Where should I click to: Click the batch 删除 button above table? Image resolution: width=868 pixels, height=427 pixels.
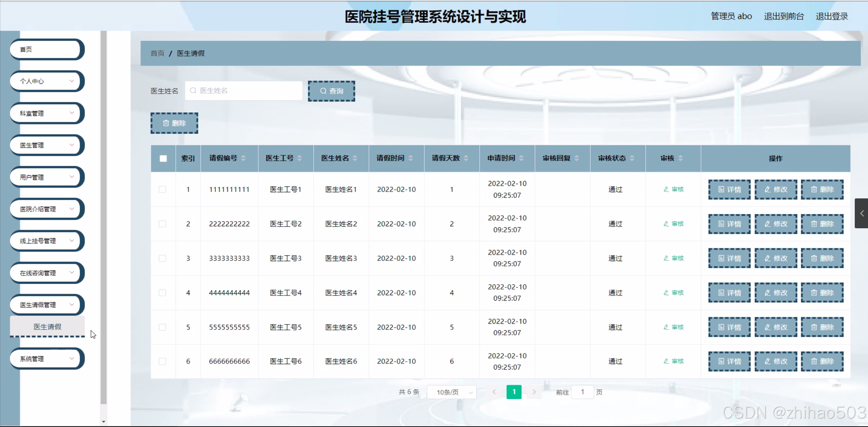point(174,123)
